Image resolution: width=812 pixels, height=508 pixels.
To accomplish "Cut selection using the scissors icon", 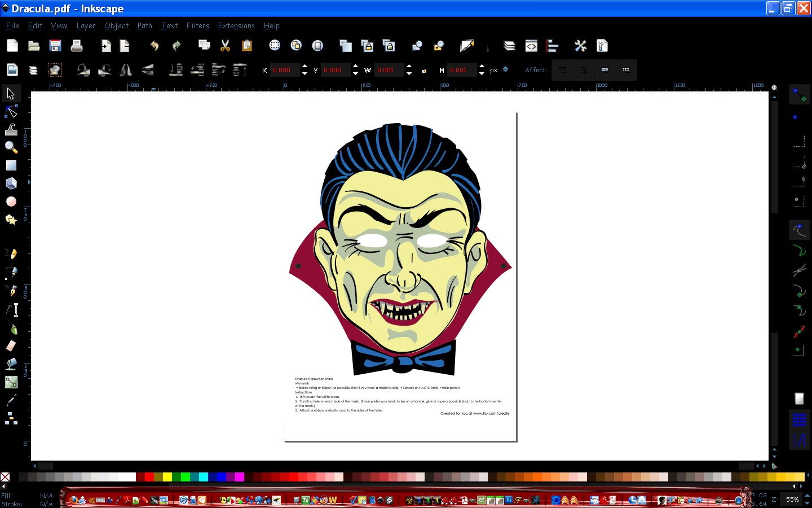I will point(226,46).
